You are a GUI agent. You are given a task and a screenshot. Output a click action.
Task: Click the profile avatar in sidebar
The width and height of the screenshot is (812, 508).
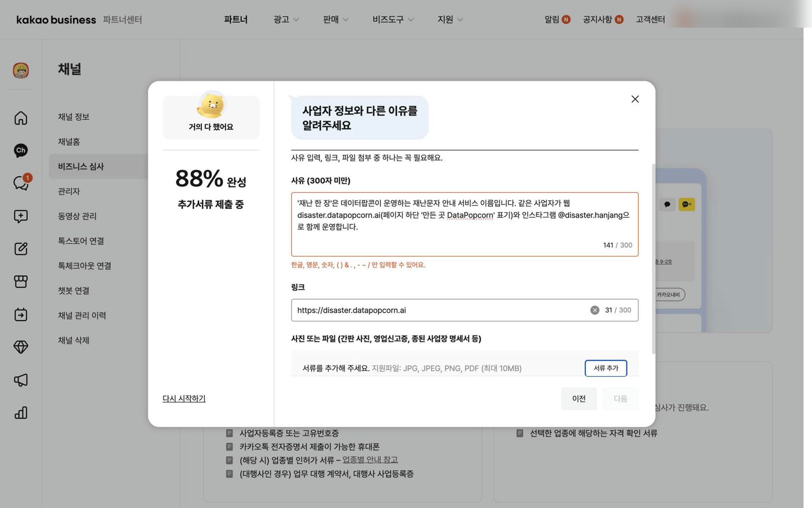point(21,70)
